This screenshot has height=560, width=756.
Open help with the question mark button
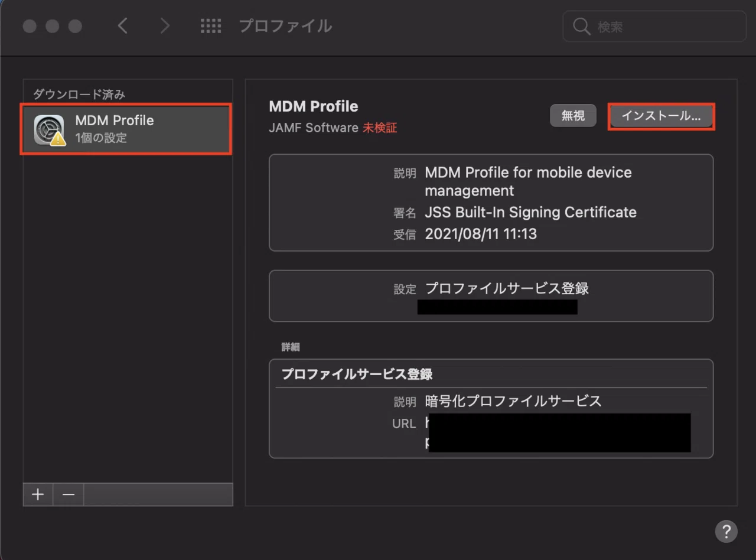pos(726,531)
